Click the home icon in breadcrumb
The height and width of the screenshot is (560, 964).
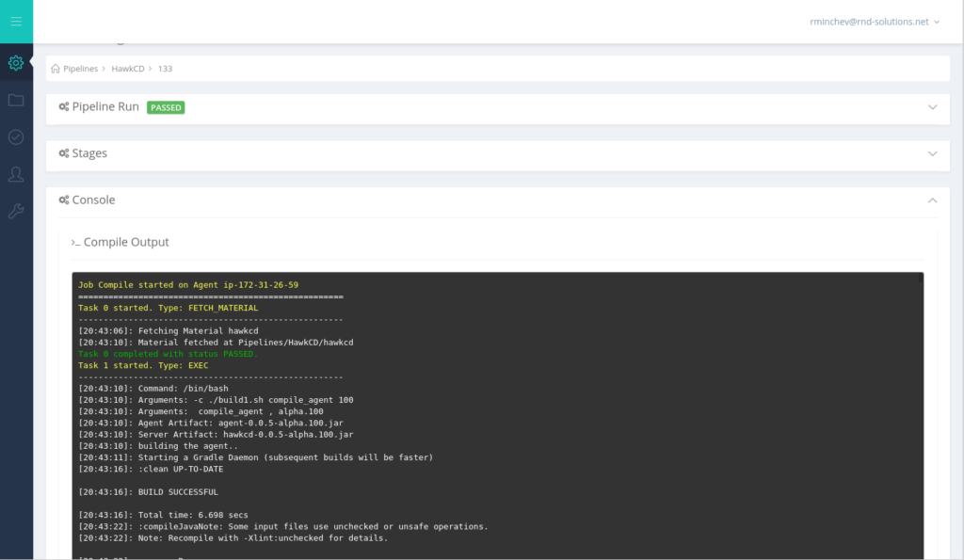(56, 68)
